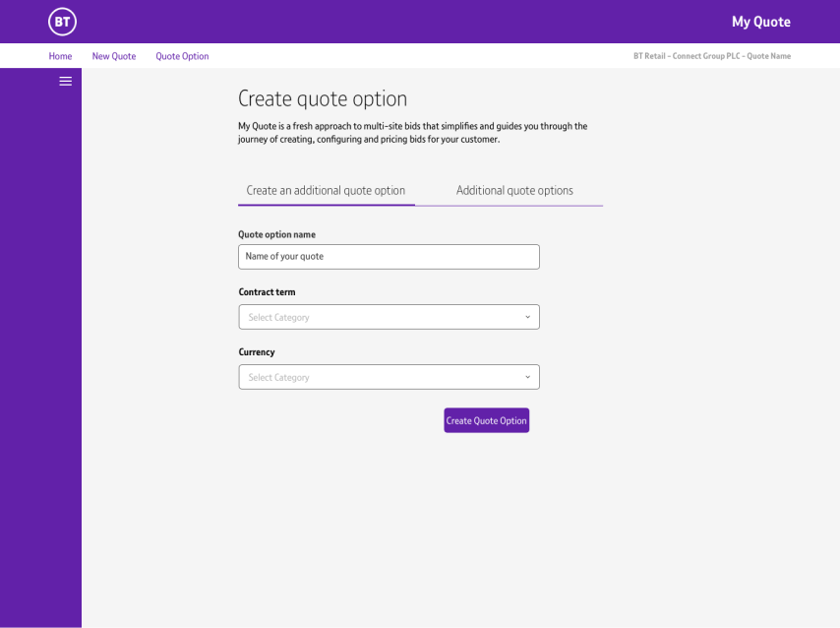Screen dimensions: 840x628
Task: Click the Contract term chevron arrow
Action: pos(527,317)
